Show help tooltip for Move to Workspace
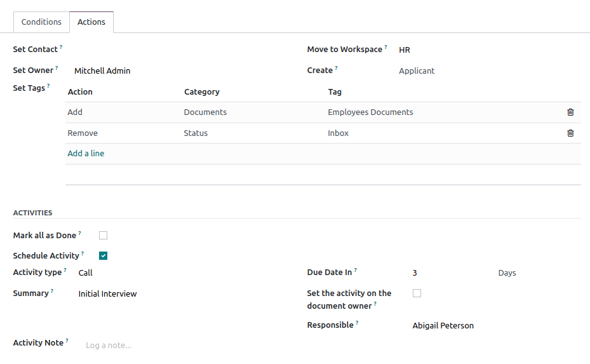 pyautogui.click(x=386, y=47)
